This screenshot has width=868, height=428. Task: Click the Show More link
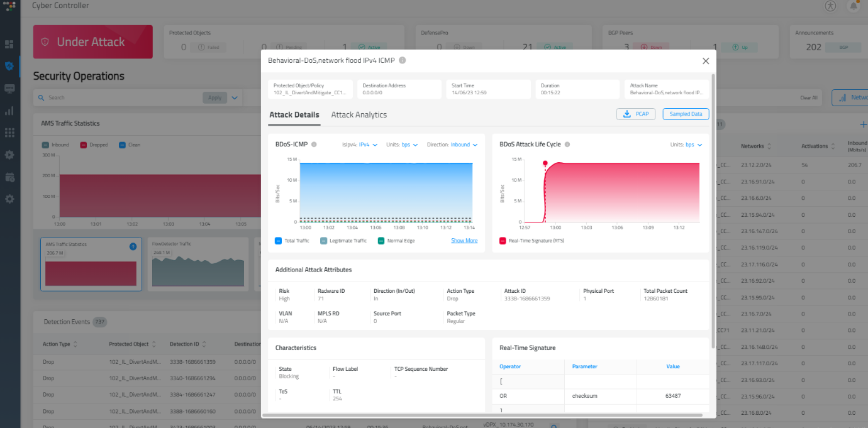[x=464, y=241]
